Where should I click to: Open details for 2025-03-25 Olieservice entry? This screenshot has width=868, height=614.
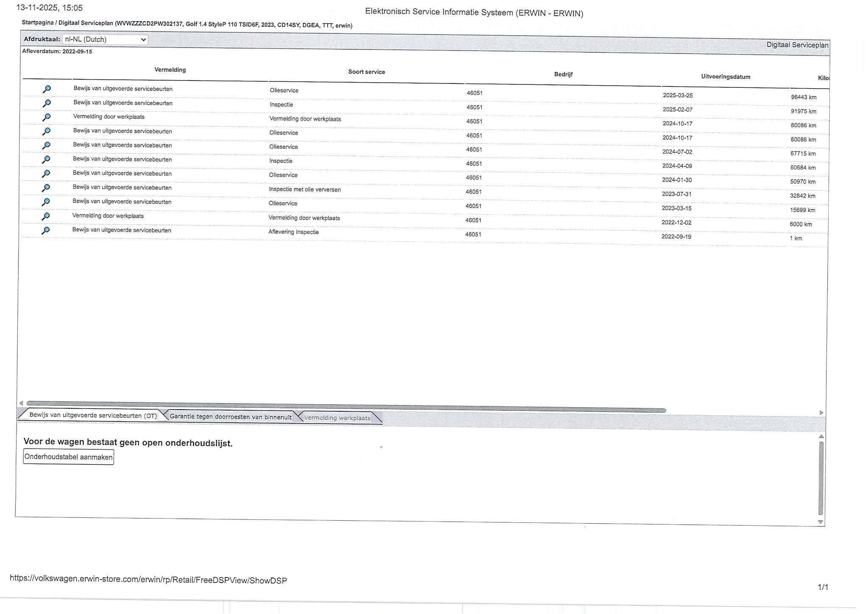point(47,89)
